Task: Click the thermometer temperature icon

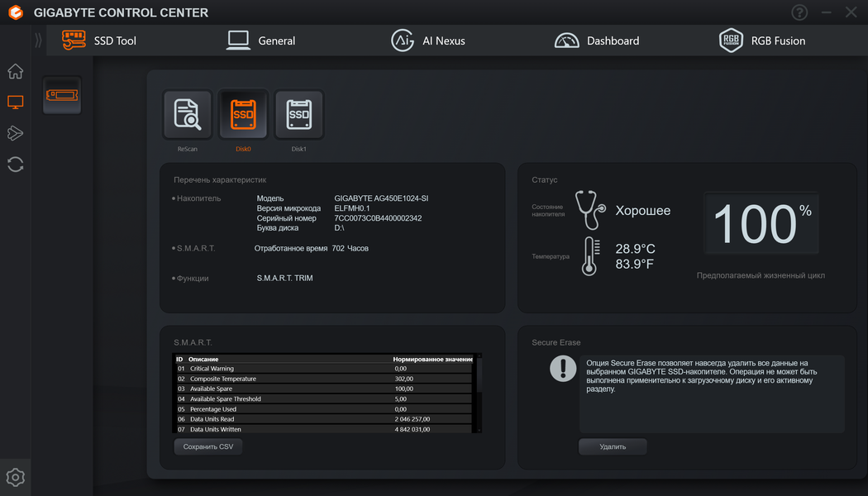Action: (x=590, y=255)
